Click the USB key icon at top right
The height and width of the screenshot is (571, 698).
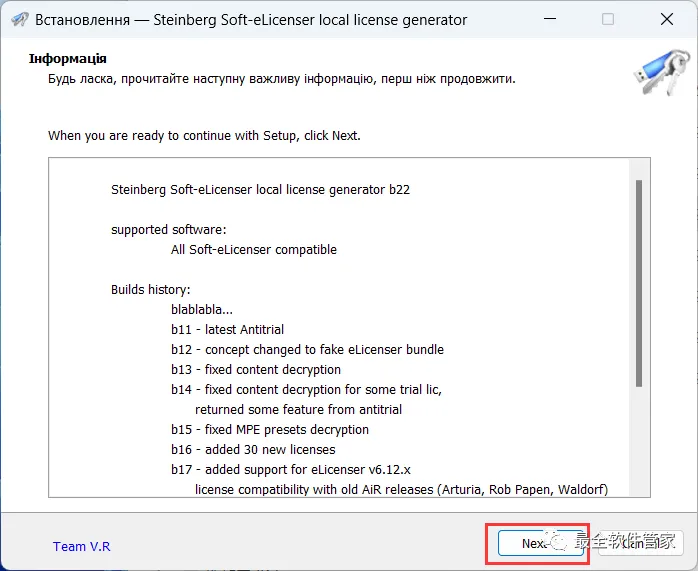click(x=662, y=72)
